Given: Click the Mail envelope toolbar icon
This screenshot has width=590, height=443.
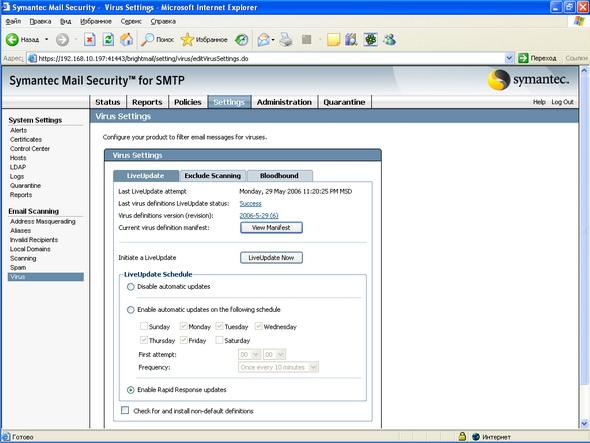Looking at the screenshot, I should coord(264,40).
